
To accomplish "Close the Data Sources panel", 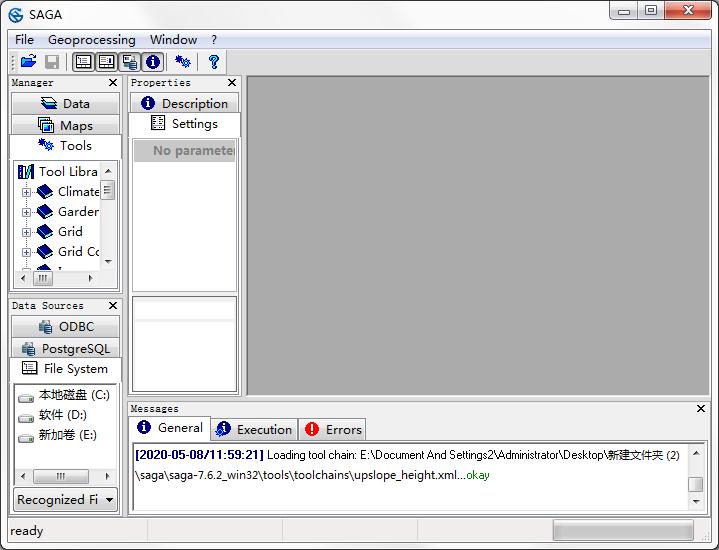I will click(x=113, y=306).
